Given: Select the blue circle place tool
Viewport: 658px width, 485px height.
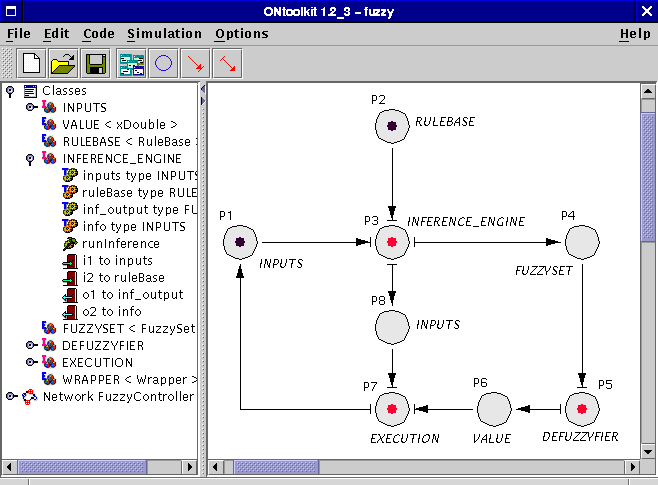Looking at the screenshot, I should (x=164, y=64).
